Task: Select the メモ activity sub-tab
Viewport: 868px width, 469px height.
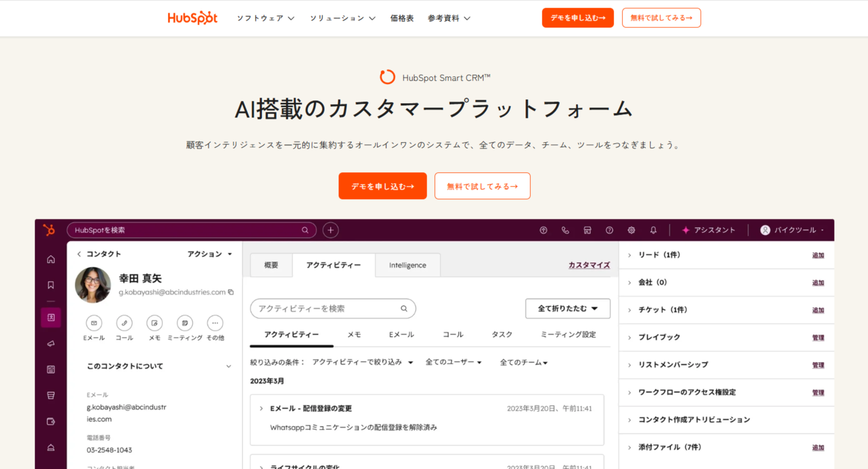Action: point(354,335)
